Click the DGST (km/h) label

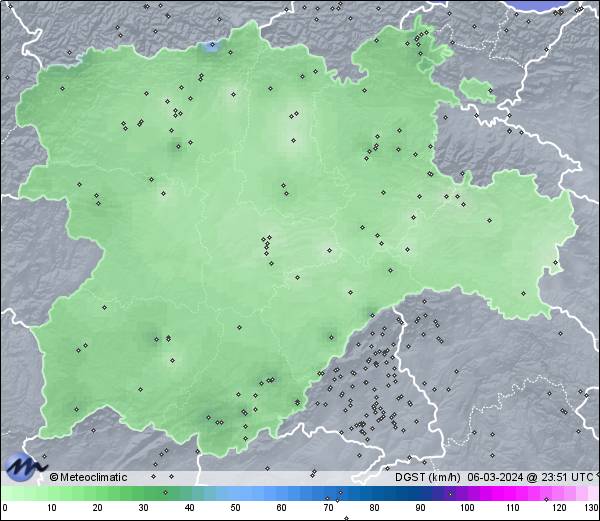click(428, 478)
